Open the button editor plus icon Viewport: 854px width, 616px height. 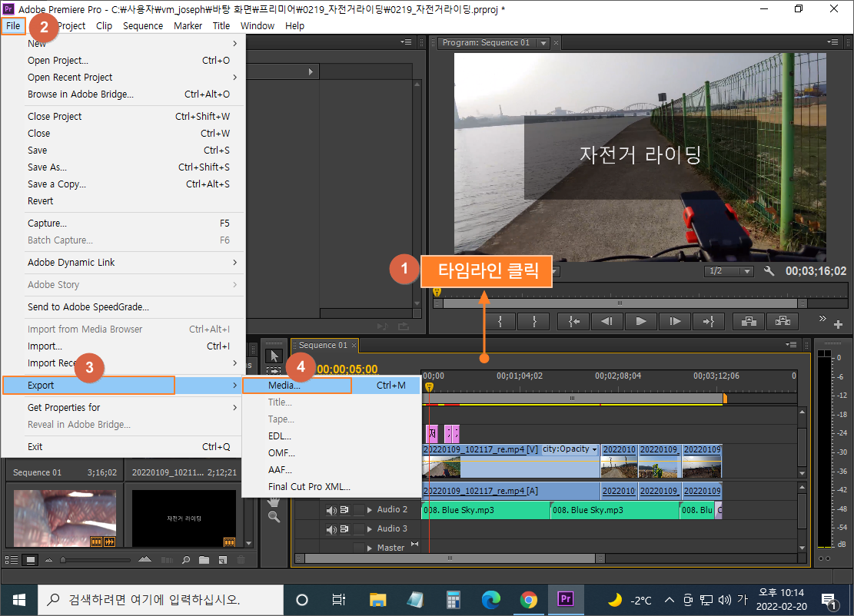click(x=838, y=324)
